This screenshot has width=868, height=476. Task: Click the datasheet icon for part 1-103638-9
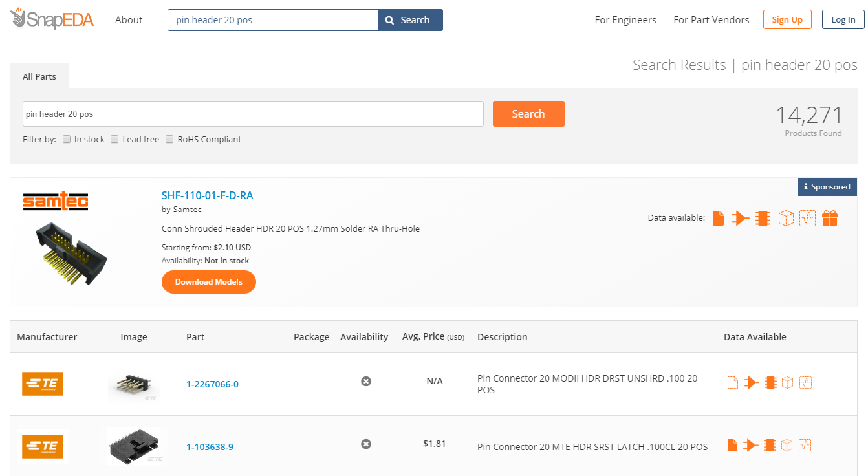732,445
